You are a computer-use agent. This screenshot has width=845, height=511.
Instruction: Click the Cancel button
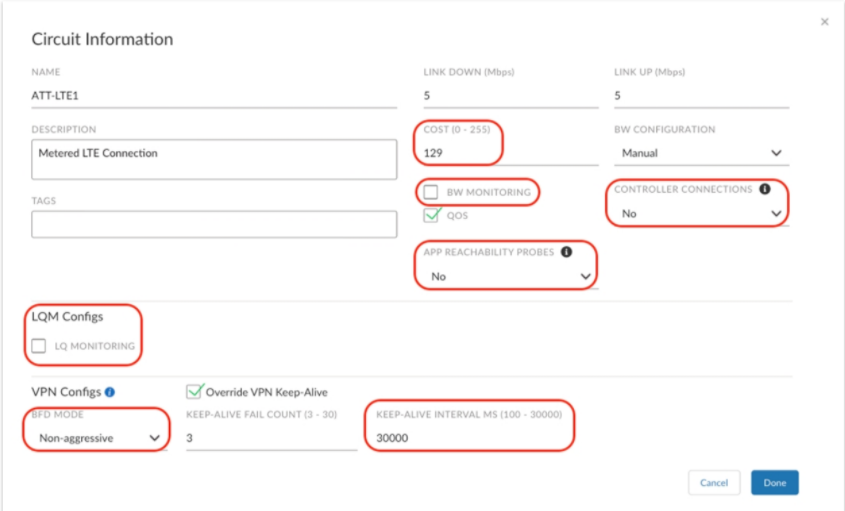click(714, 483)
